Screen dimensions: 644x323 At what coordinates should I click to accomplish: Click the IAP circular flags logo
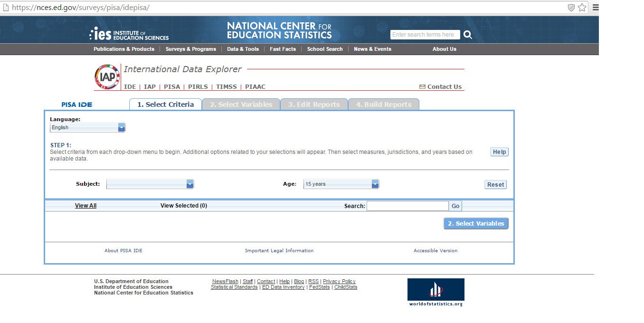tap(107, 77)
